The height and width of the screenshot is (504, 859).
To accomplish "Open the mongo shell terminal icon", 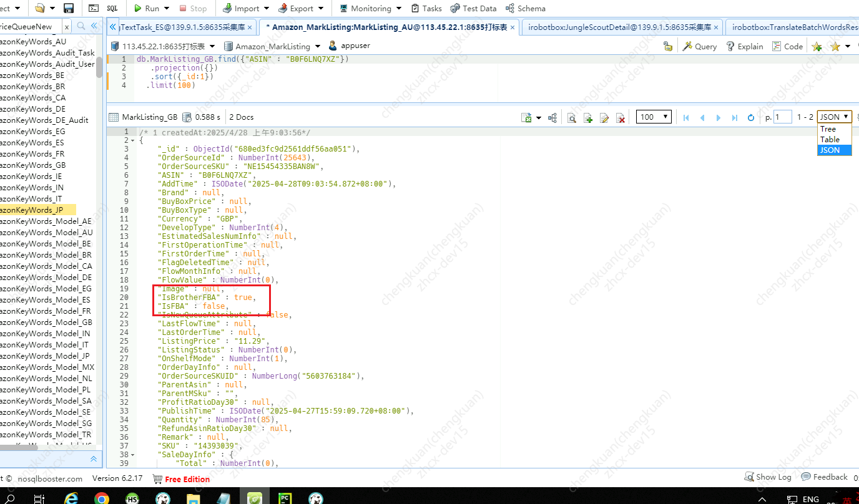I will pos(94,8).
